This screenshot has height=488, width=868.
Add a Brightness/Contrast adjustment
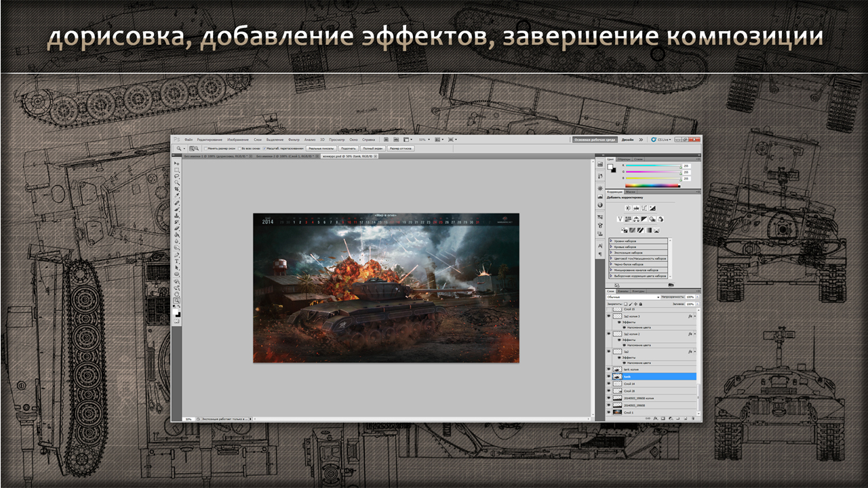[628, 208]
